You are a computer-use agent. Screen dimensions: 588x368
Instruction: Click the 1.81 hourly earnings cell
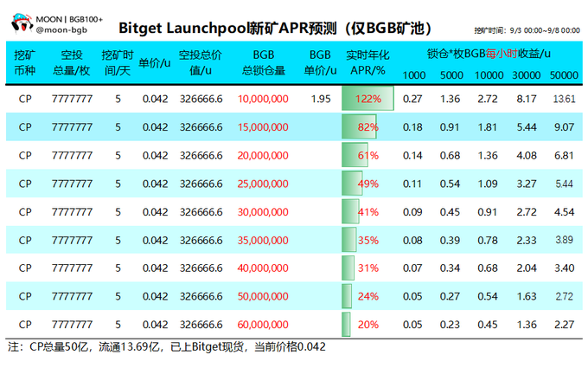[487, 127]
